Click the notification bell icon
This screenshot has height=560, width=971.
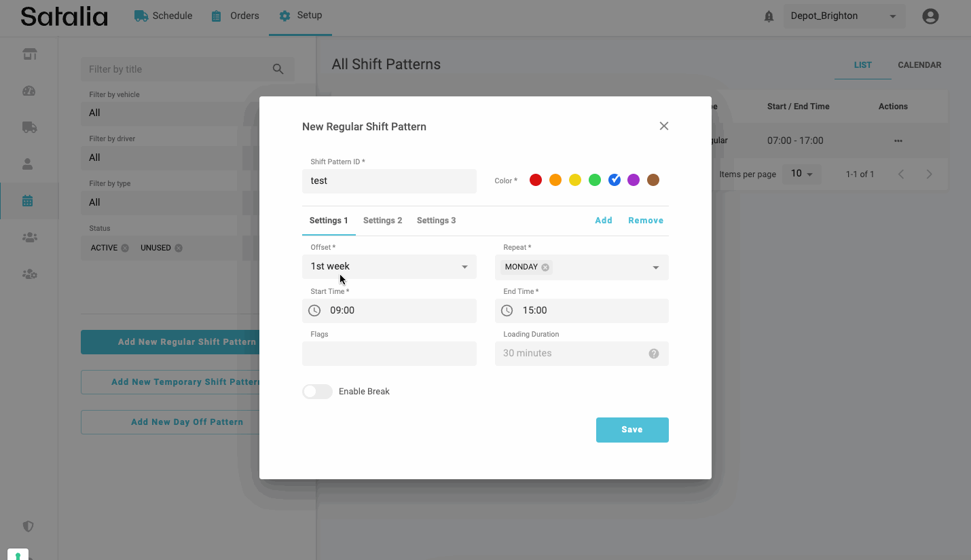(769, 16)
